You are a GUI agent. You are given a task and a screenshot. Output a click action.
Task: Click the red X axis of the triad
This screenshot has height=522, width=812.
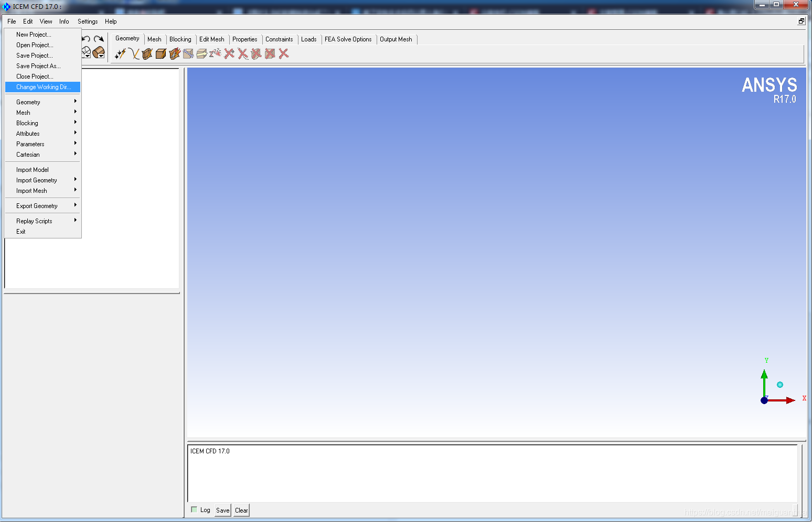782,400
